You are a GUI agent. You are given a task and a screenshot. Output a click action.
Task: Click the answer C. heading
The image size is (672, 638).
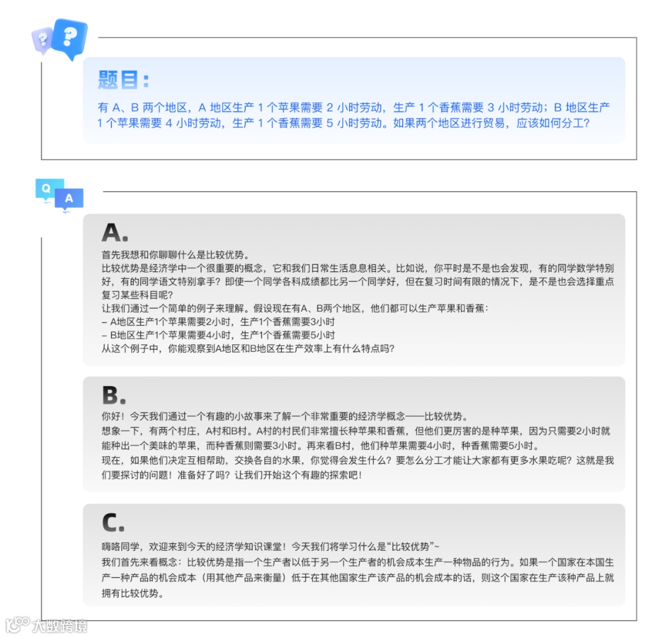tap(113, 522)
